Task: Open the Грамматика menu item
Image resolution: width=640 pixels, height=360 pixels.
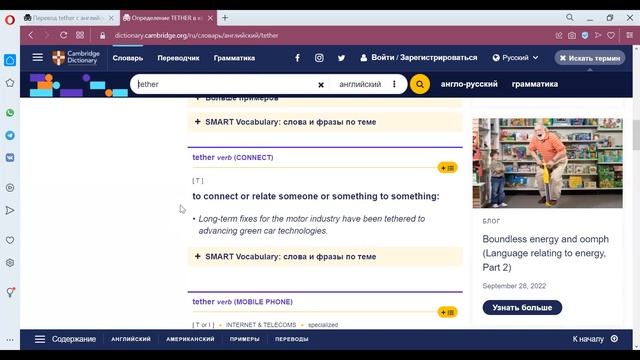Action: [234, 58]
